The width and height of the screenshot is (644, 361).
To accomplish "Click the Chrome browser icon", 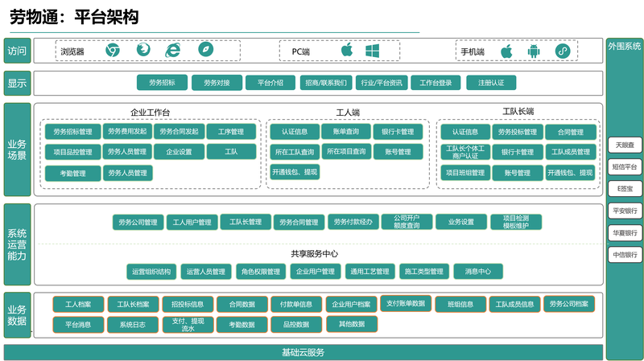I will click(113, 50).
